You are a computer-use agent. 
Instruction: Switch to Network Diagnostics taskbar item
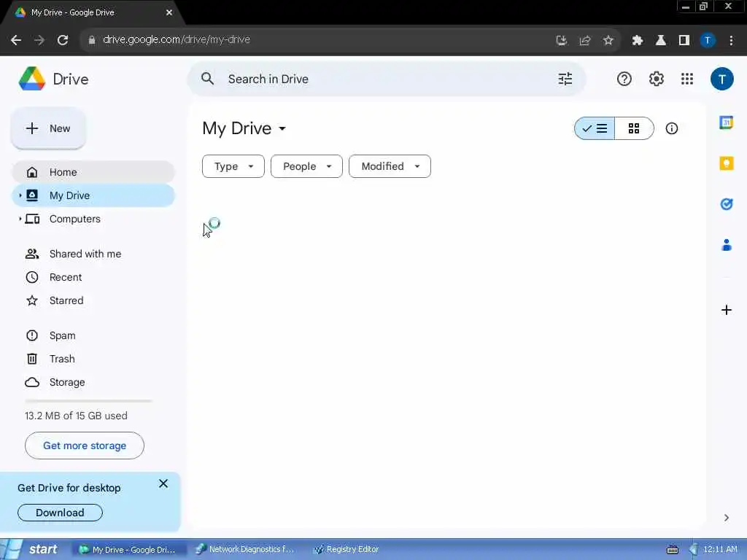click(x=245, y=549)
